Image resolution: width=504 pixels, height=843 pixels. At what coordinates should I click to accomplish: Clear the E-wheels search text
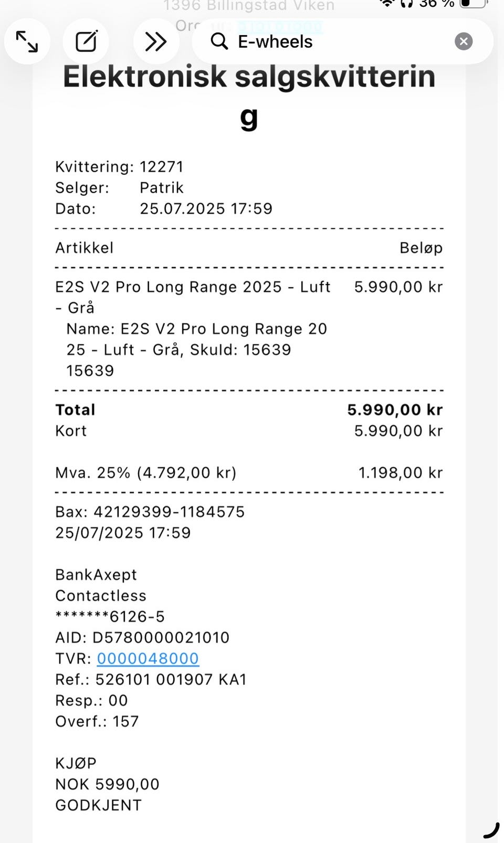tap(464, 41)
